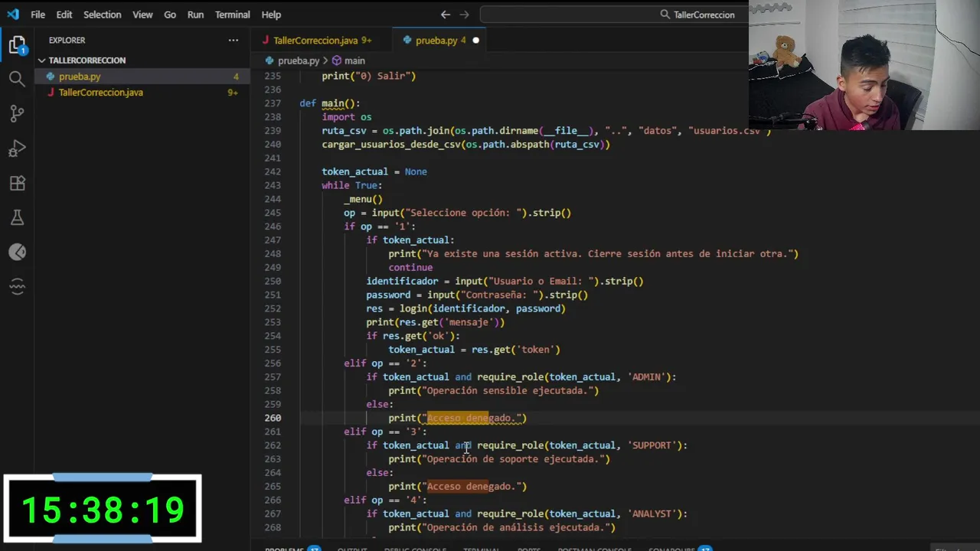This screenshot has height=551, width=980.
Task: Click Python file icon beside prueba.py in Explorer
Action: (x=51, y=77)
